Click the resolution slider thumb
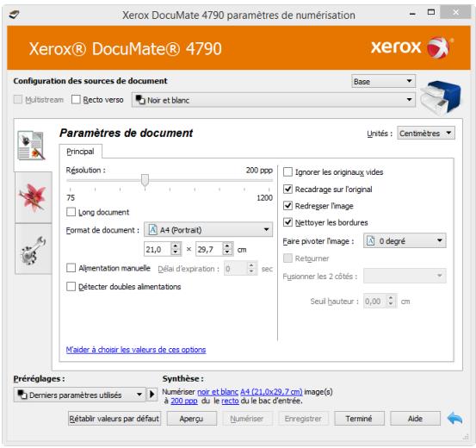This screenshot has width=476, height=448. pyautogui.click(x=145, y=180)
